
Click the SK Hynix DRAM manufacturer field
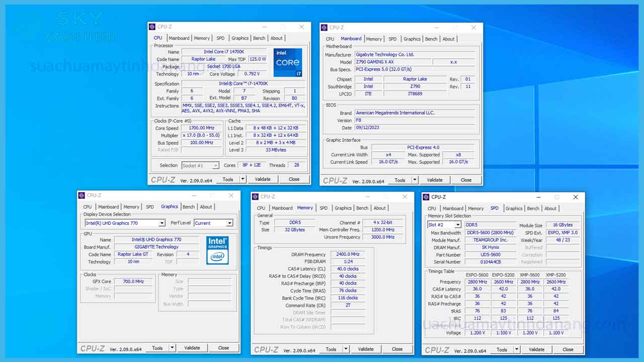point(491,247)
